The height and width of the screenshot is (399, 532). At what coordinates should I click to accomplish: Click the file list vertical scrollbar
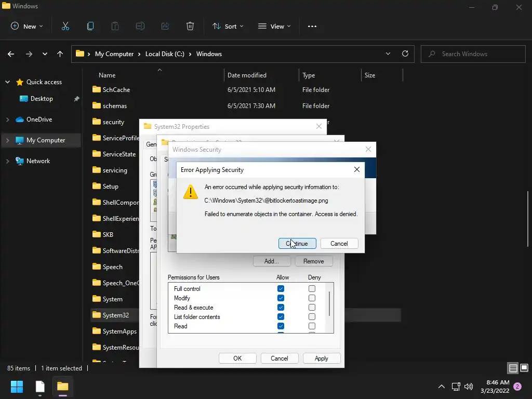pos(528,219)
